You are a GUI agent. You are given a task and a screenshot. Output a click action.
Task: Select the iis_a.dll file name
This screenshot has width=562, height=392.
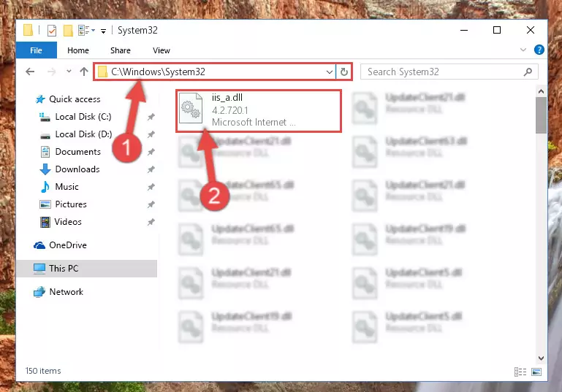pyautogui.click(x=227, y=97)
